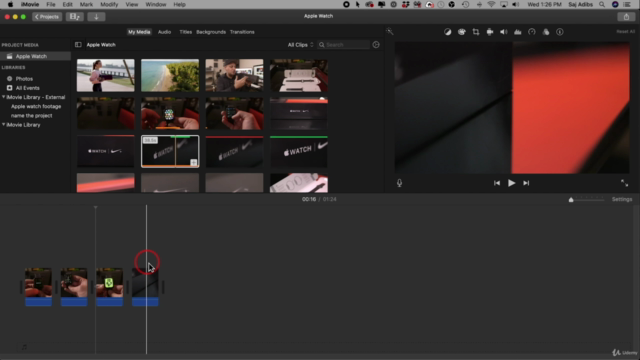Open system volume menu bar icon
This screenshot has height=360, width=640.
(x=516, y=4)
